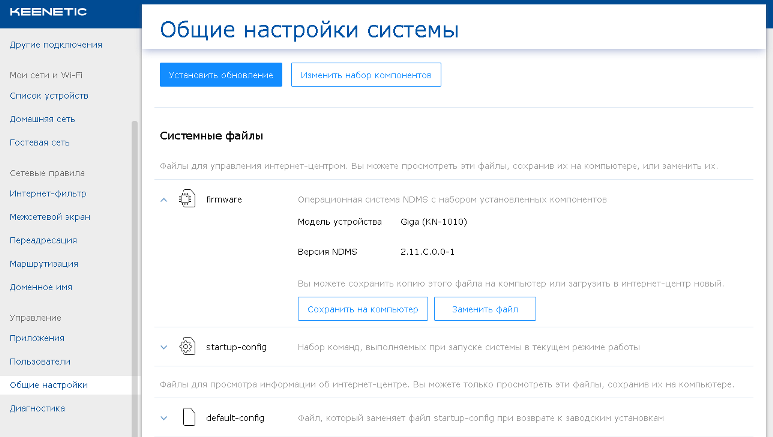Open Диагностика page
The width and height of the screenshot is (773, 437).
[37, 408]
